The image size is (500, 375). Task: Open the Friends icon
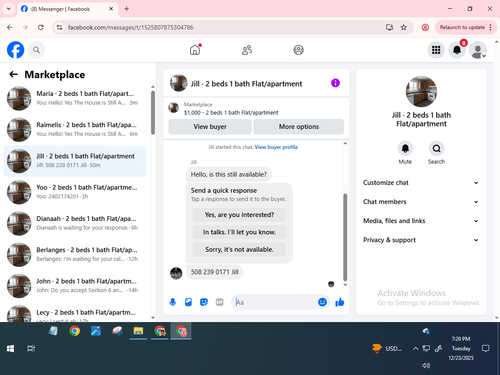click(x=247, y=50)
